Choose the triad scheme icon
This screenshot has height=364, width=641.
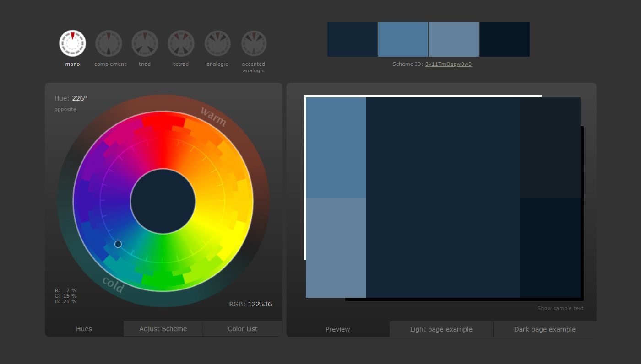tap(145, 43)
